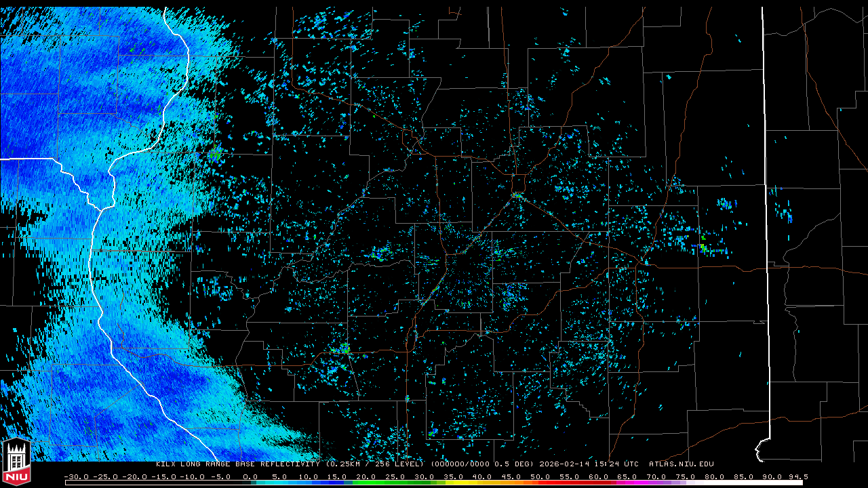This screenshot has height=488, width=868.
Task: Click the 0.5 DEG elevation label
Action: click(513, 464)
